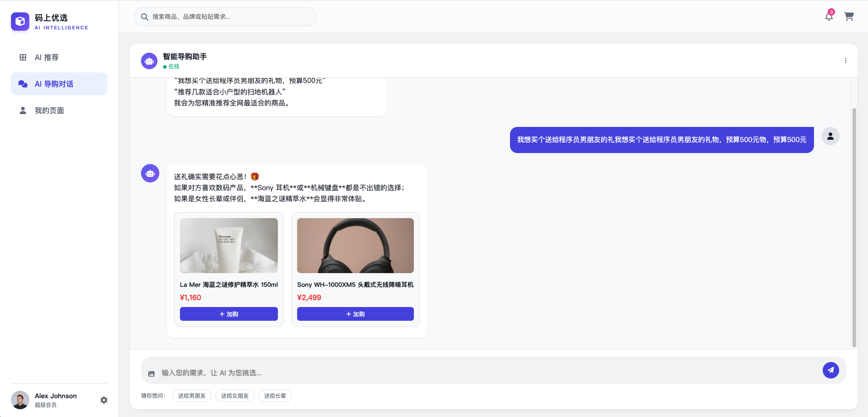Click the 猜你想问 label
This screenshot has height=417, width=868.
click(153, 396)
